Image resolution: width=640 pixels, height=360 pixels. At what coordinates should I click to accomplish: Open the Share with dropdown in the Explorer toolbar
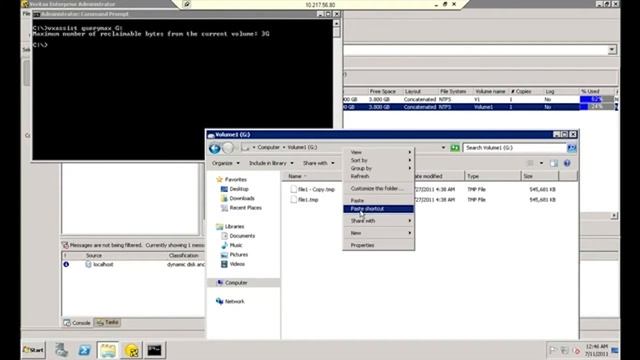tap(318, 163)
